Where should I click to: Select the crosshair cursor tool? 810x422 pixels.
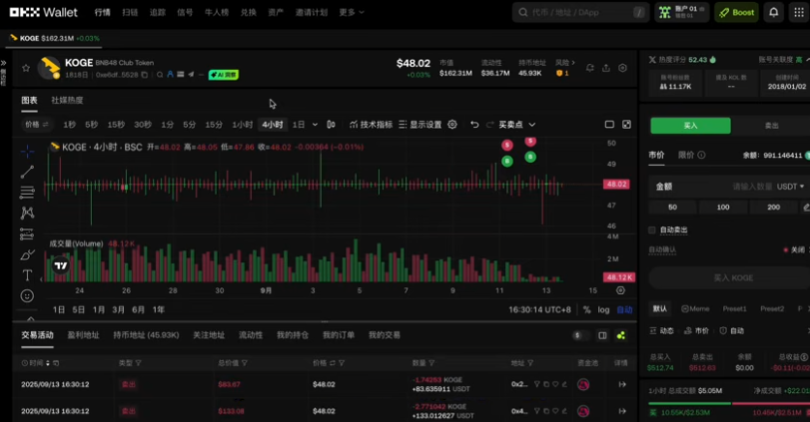[x=27, y=151]
